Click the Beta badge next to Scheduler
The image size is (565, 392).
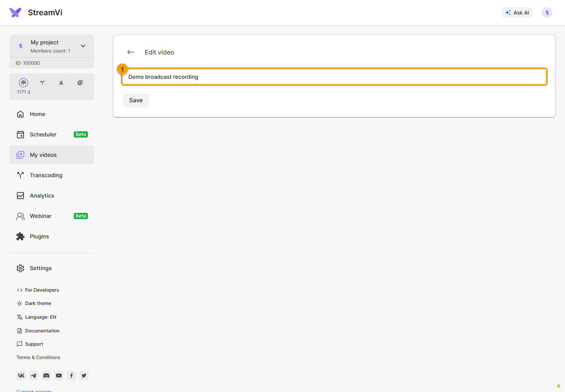coord(81,134)
